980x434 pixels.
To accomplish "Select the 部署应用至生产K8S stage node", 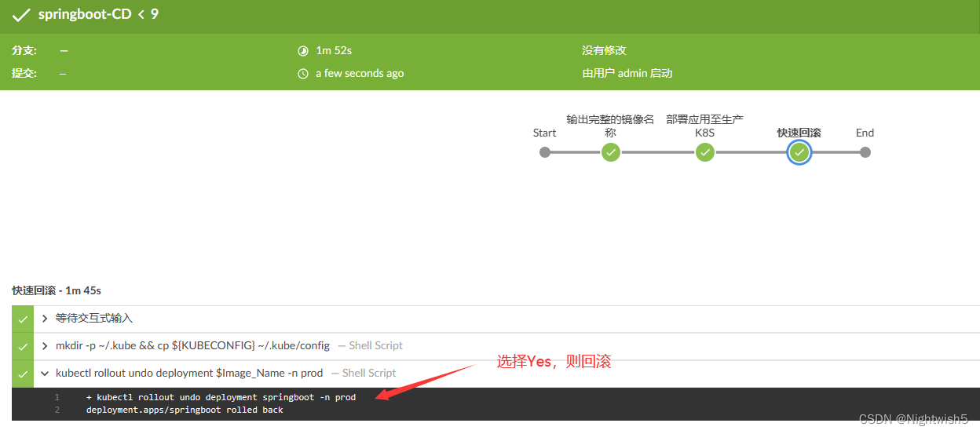I will coord(705,152).
